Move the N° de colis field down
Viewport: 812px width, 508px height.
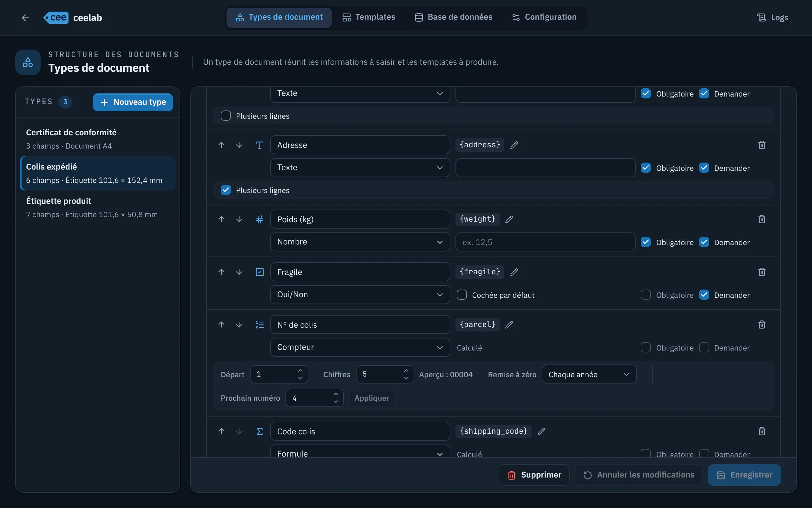coord(239,324)
